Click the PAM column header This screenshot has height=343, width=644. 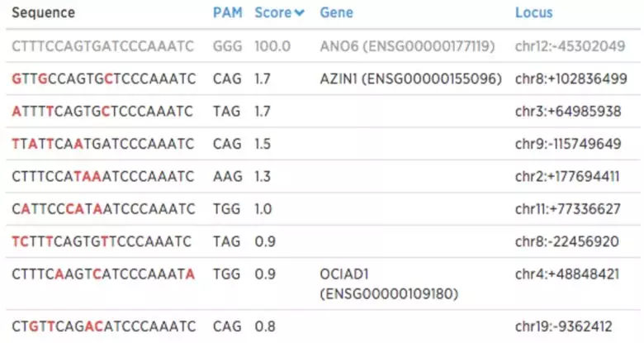(227, 12)
